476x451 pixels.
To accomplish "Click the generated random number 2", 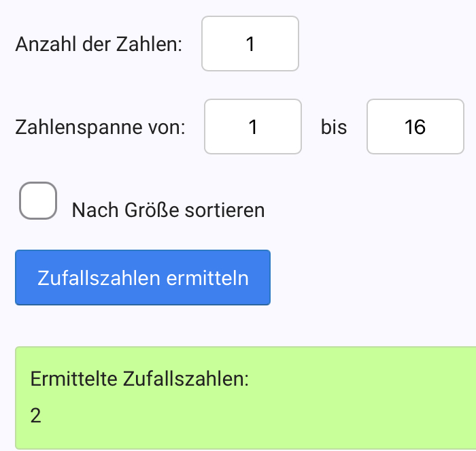I will click(x=36, y=415).
